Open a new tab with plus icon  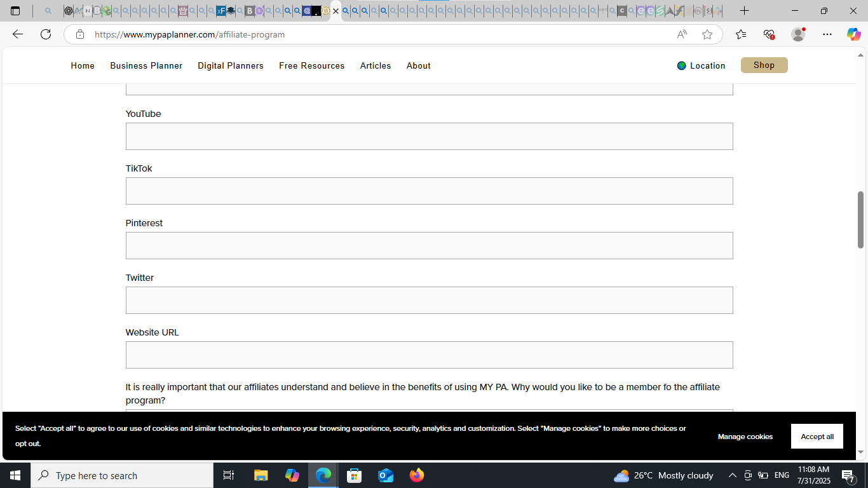coord(744,11)
